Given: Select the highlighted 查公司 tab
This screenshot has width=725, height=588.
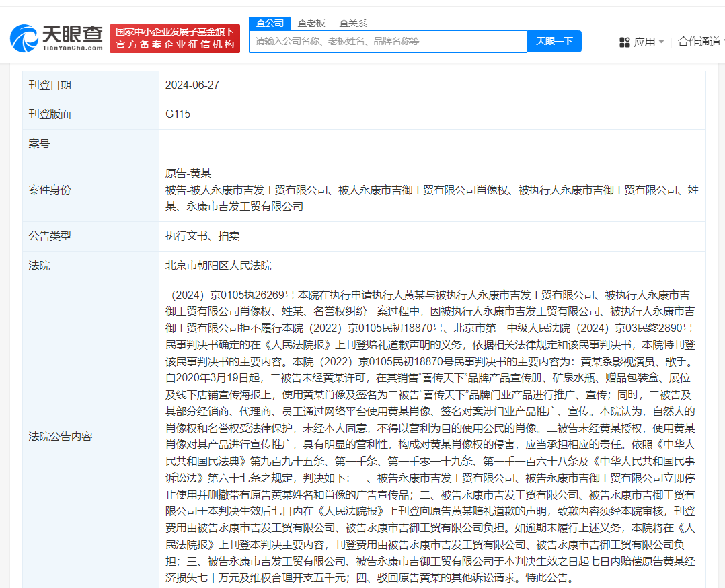Looking at the screenshot, I should tap(269, 22).
